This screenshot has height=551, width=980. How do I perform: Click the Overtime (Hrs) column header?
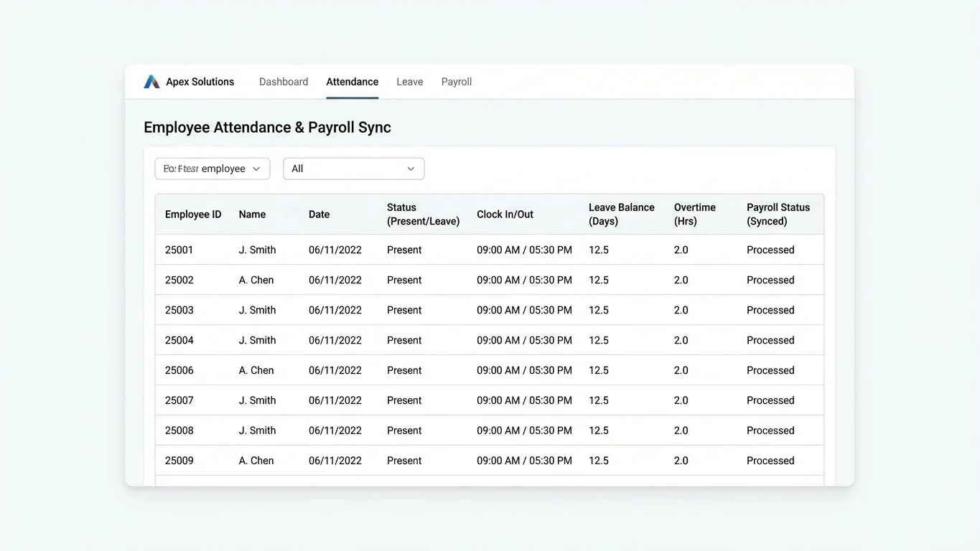pyautogui.click(x=694, y=214)
